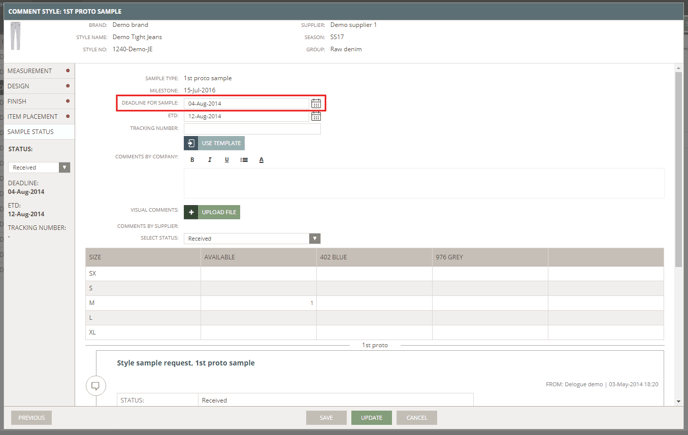Open the ETD calendar picker
The height and width of the screenshot is (435, 688).
click(x=316, y=116)
